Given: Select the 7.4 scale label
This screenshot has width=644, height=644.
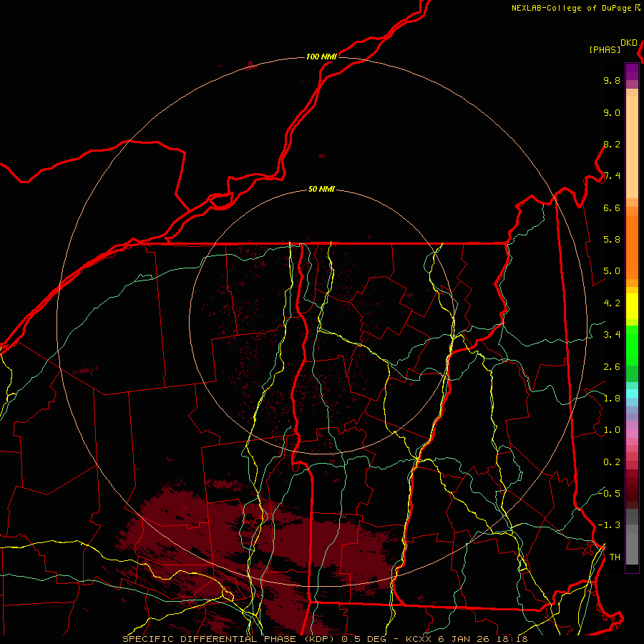Looking at the screenshot, I should [612, 176].
